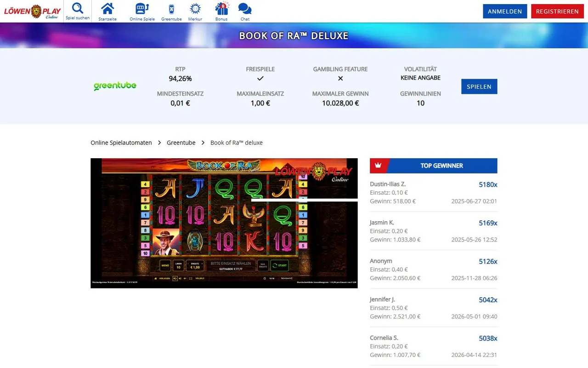588x368 pixels.
Task: Click the Freispiele checkmark
Action: pyautogui.click(x=260, y=78)
